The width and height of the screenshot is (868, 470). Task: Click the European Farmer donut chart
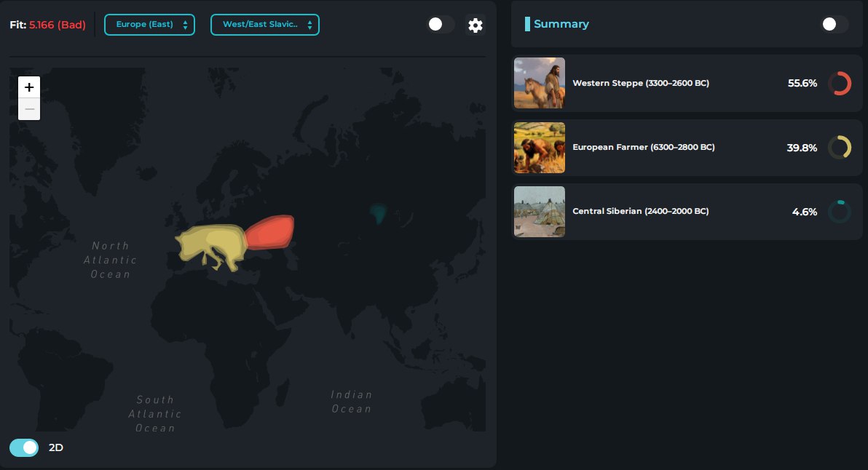[840, 148]
